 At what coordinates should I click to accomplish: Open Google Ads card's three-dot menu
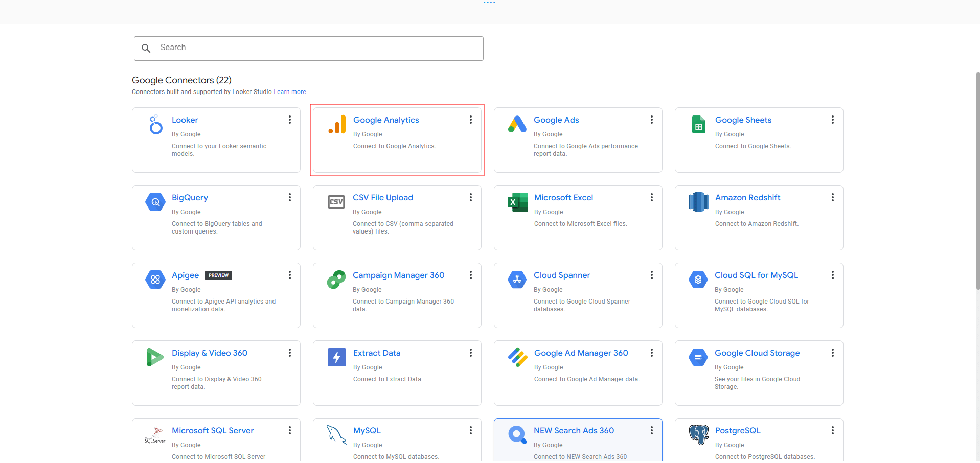click(x=652, y=120)
